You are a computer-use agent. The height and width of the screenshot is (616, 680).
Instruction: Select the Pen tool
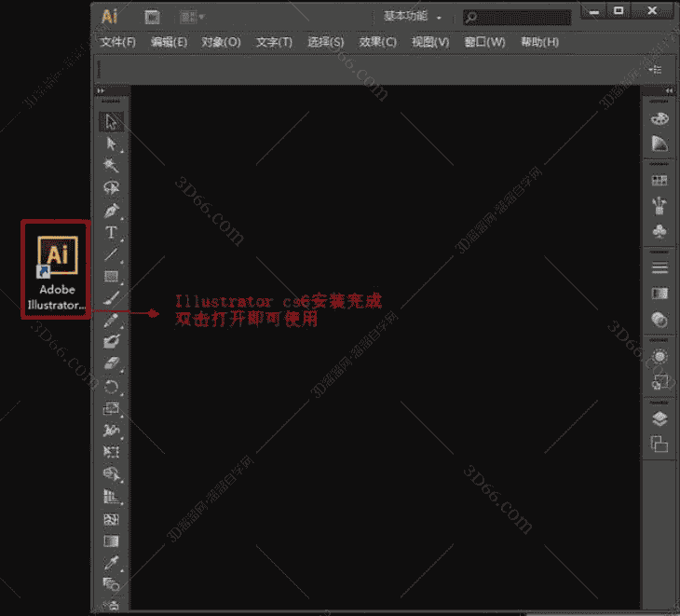112,211
